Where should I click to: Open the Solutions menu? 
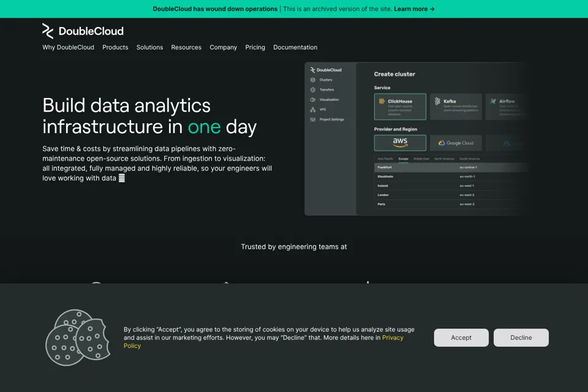point(149,47)
